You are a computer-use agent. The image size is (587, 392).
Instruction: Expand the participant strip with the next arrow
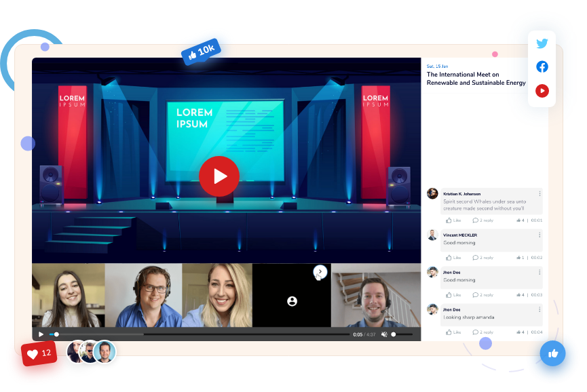(x=320, y=271)
